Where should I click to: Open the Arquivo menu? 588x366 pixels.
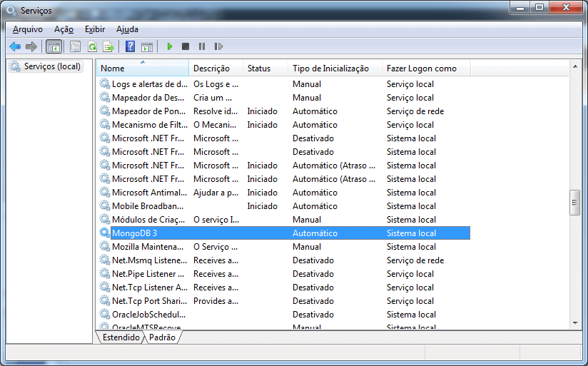28,29
